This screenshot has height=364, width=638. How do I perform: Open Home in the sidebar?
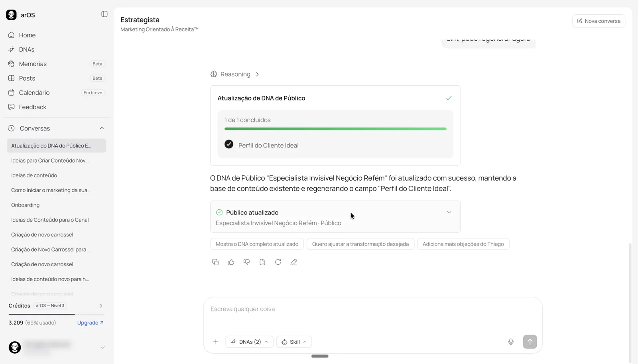pos(56,35)
